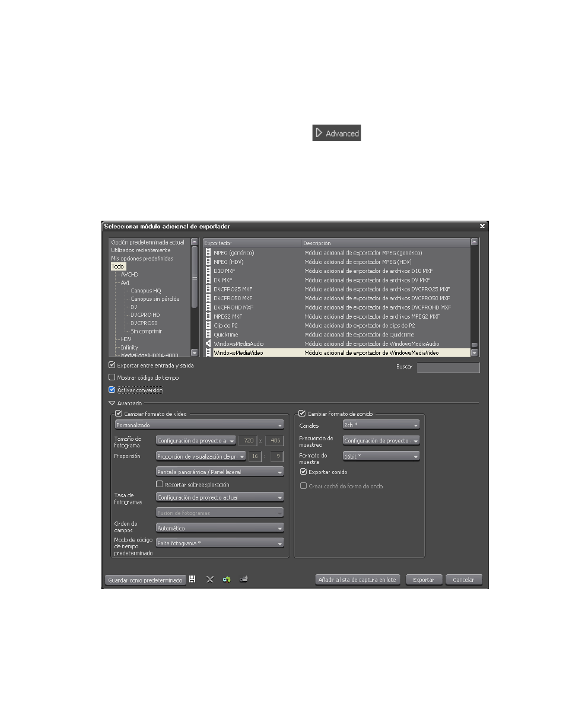
Task: Click the Buscar search field
Action: pos(448,367)
